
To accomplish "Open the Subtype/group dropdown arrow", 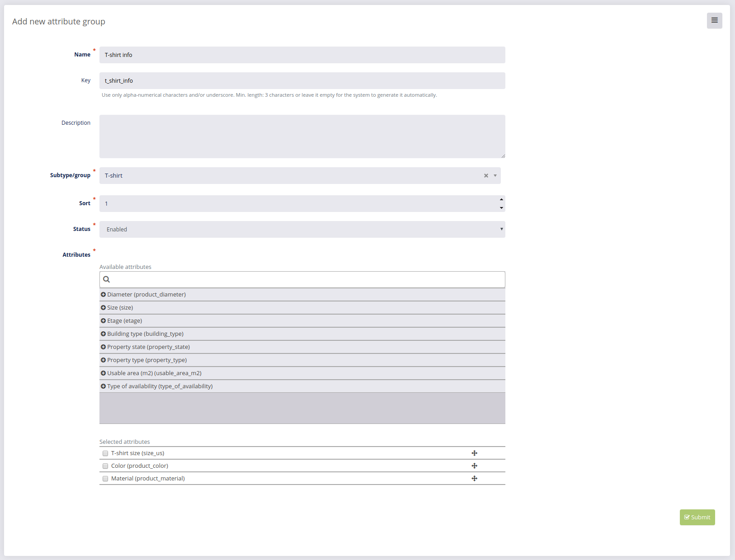I will pos(495,175).
